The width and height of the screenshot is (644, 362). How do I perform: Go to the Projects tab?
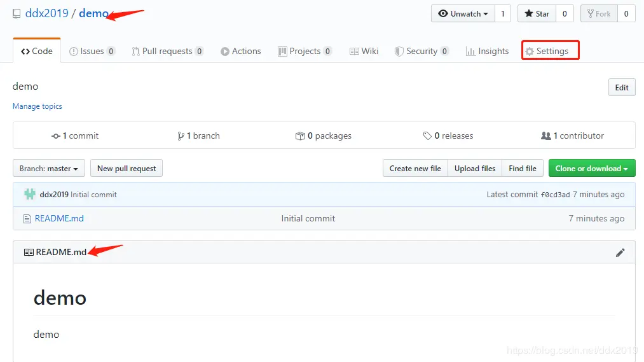click(305, 51)
